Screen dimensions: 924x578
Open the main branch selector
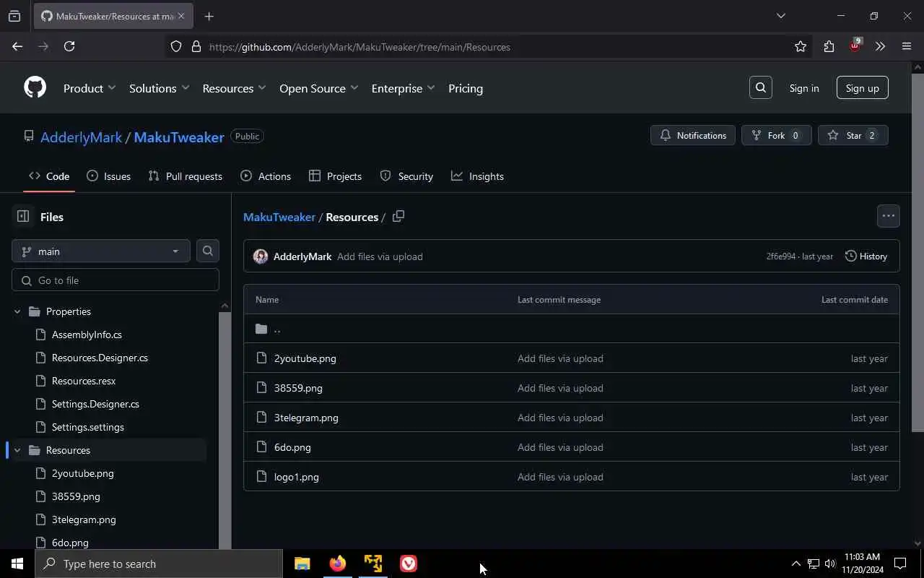tap(101, 251)
